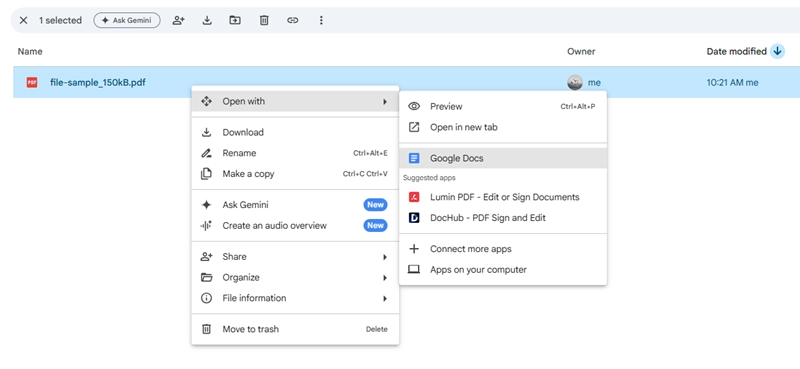800x369 pixels.
Task: Expand the arrow next to Share
Action: [385, 257]
